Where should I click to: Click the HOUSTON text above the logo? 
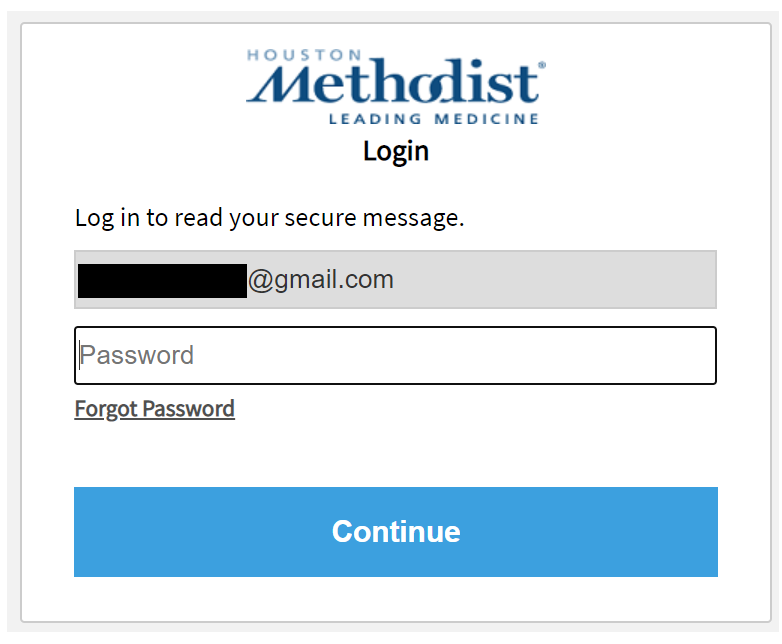click(x=290, y=55)
